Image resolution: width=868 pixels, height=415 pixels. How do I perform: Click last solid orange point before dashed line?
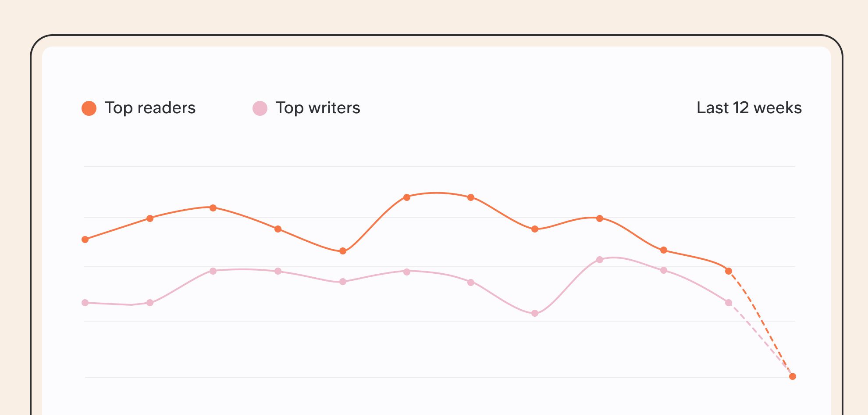pos(729,271)
